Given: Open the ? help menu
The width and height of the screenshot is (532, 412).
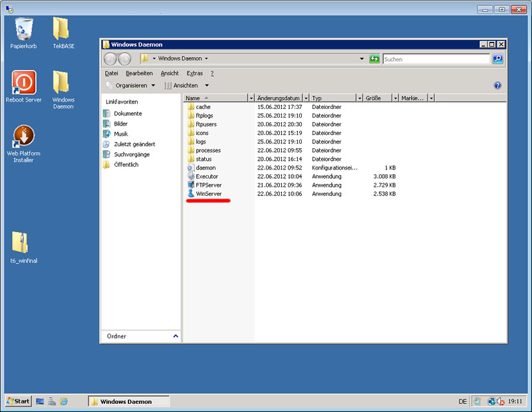Looking at the screenshot, I should (x=212, y=73).
